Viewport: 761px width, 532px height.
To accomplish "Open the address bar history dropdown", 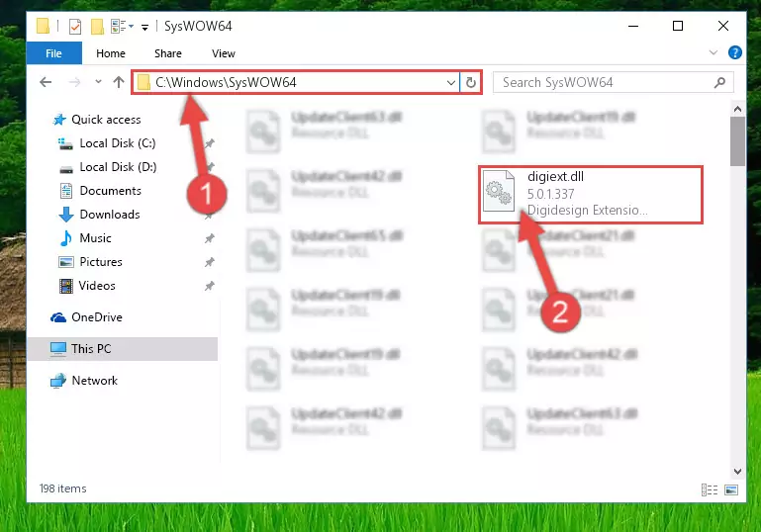I will 451,83.
